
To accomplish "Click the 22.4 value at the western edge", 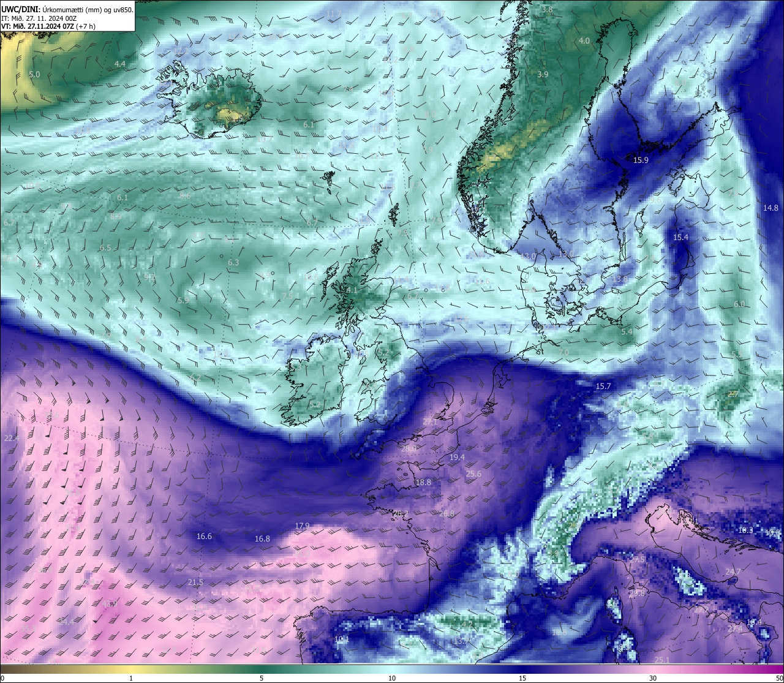I will pos(12,438).
